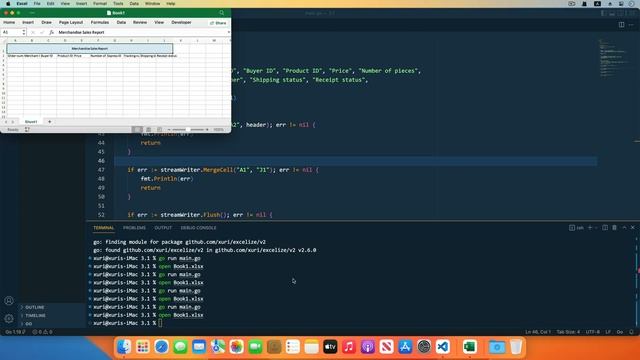Open the launch profile dropdown beside new terminal
Screen dimensions: 640x360
click(x=596, y=227)
